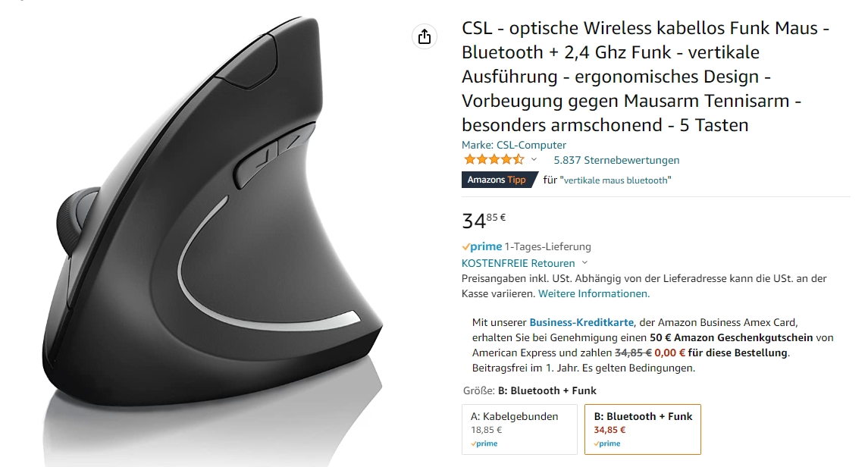Open the Marke: CSL-Computer brand link
The height and width of the screenshot is (467, 868).
(x=514, y=145)
